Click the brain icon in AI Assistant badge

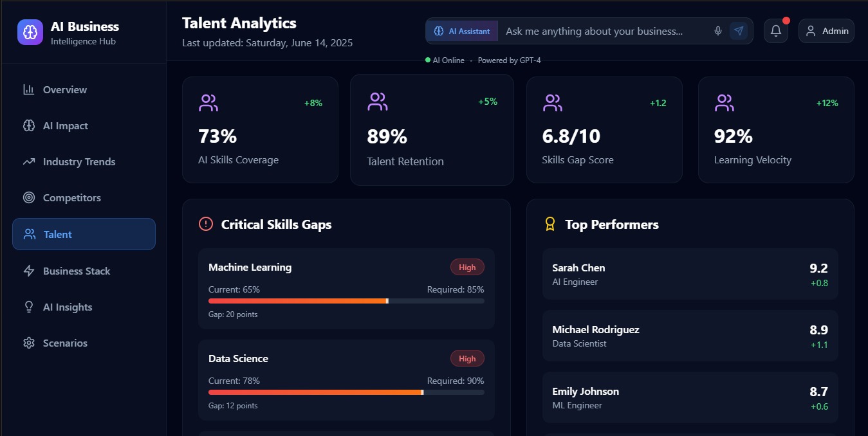pos(439,31)
